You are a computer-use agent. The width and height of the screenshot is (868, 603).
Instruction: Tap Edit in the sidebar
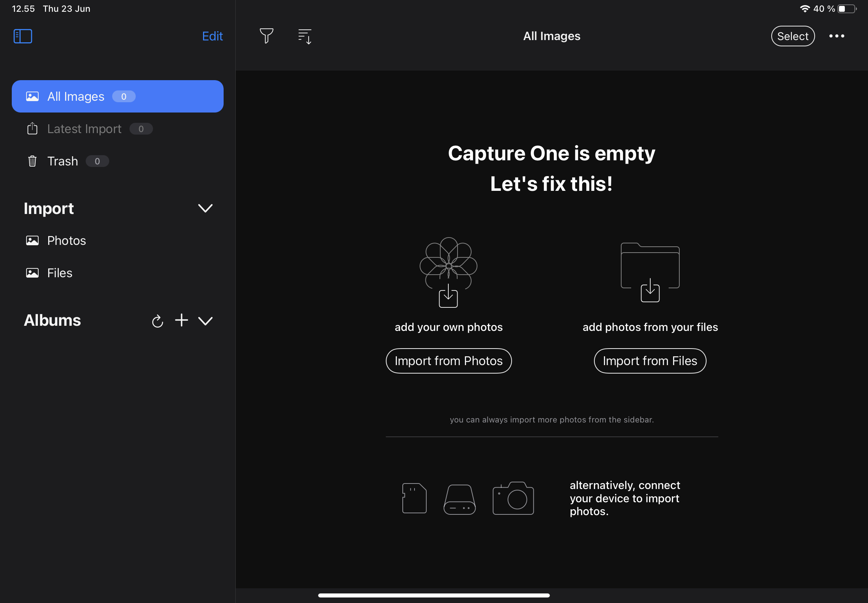coord(212,36)
